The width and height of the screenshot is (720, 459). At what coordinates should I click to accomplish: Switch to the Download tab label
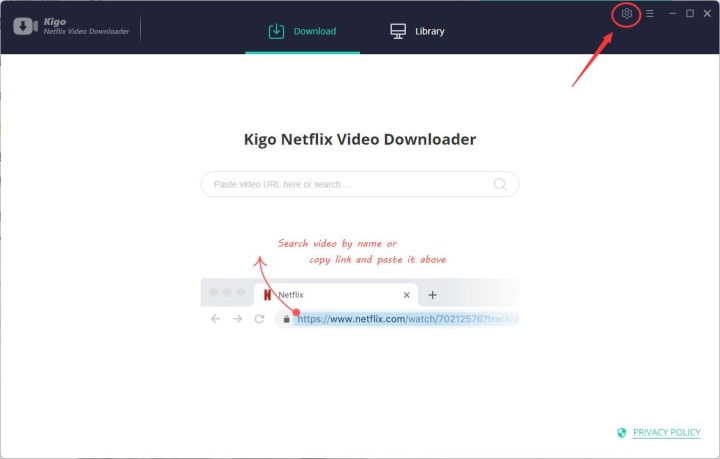point(315,31)
